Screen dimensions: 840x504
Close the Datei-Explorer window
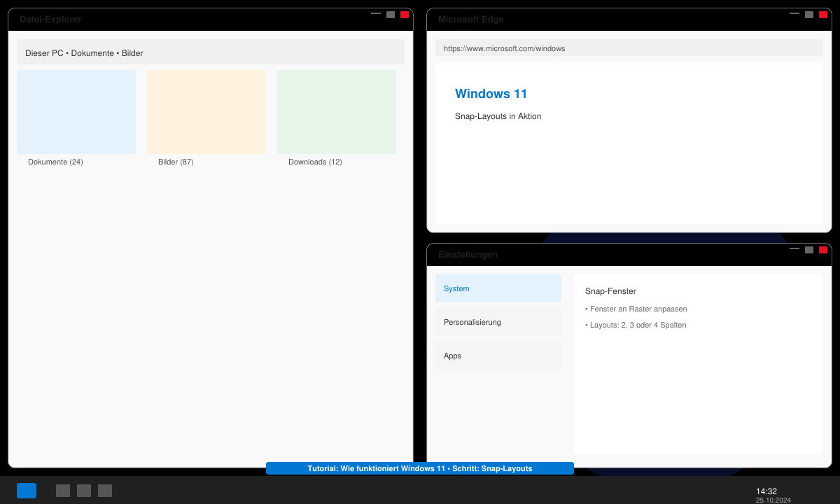pos(405,15)
